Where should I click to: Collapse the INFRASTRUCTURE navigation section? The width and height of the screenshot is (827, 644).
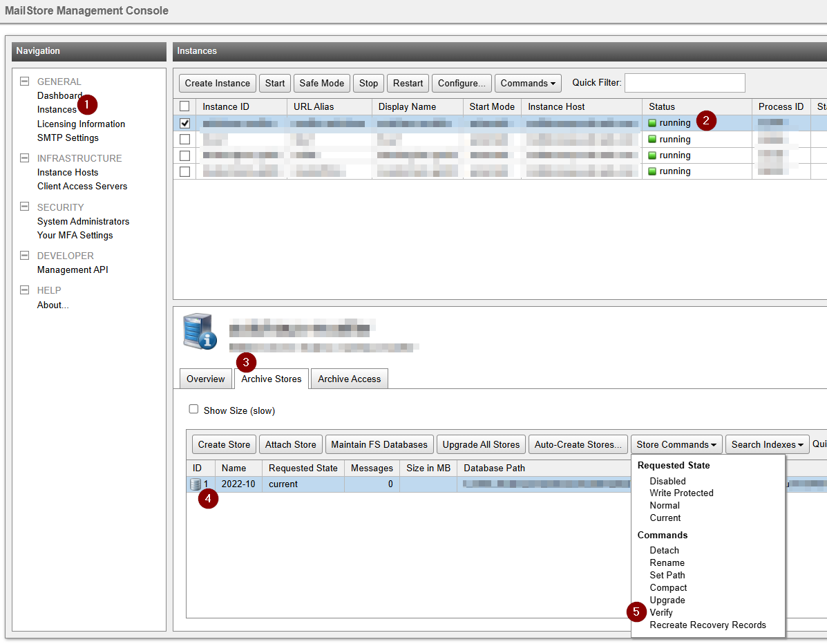coord(25,158)
